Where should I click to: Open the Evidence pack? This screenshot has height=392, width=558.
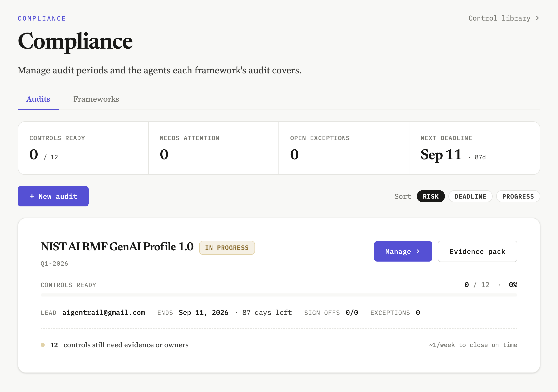(x=477, y=251)
